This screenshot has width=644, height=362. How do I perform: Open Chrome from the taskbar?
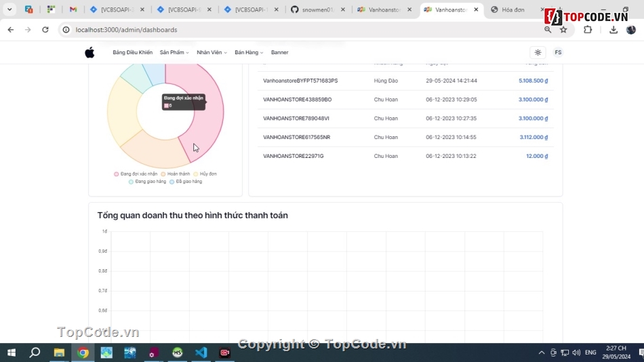(x=83, y=353)
